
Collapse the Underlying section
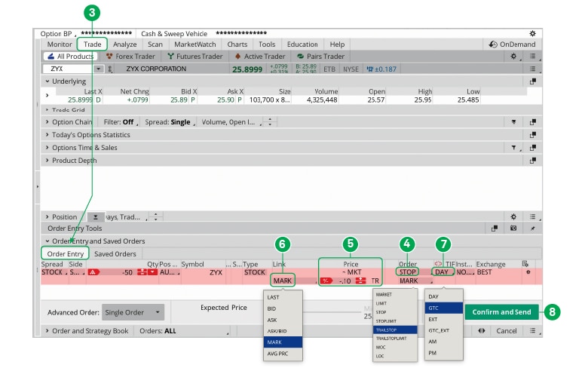[47, 81]
